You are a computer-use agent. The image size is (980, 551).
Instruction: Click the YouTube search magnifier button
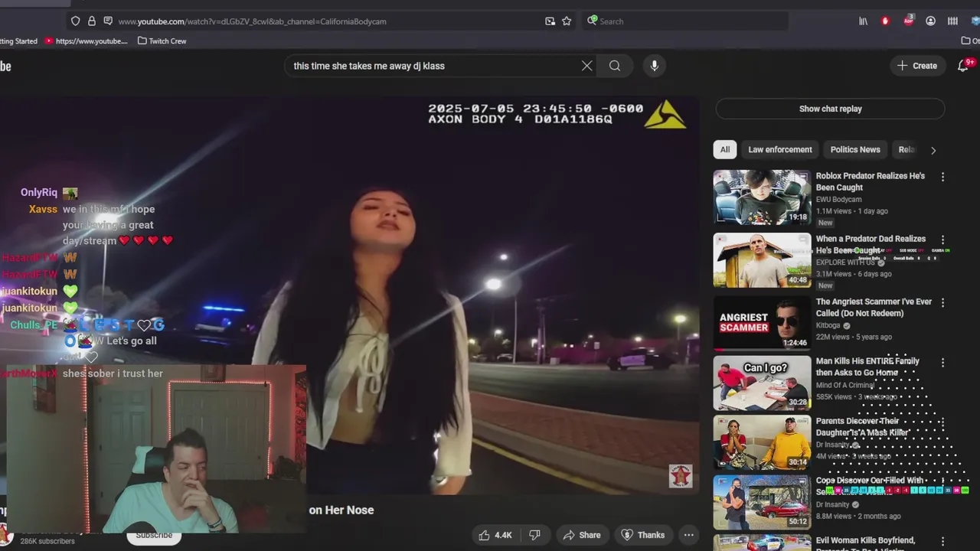point(615,66)
